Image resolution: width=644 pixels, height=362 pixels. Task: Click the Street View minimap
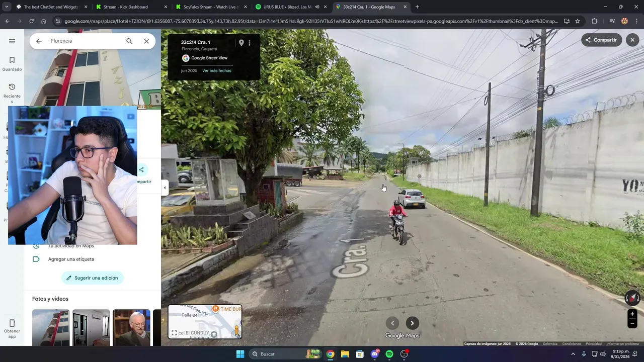[205, 322]
